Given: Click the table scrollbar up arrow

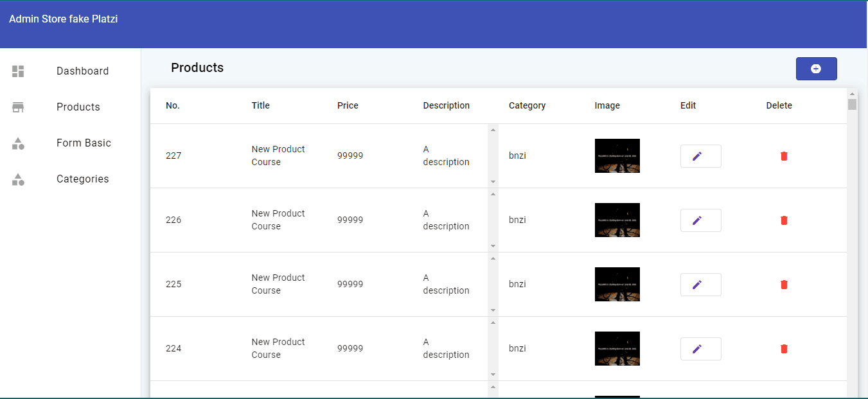Looking at the screenshot, I should [852, 93].
